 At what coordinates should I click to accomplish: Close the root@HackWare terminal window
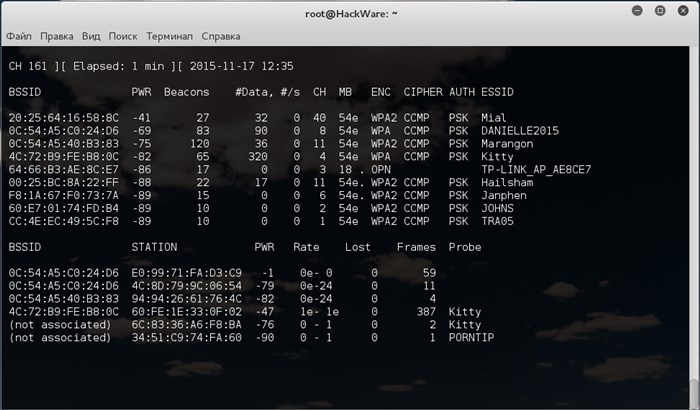tap(683, 11)
